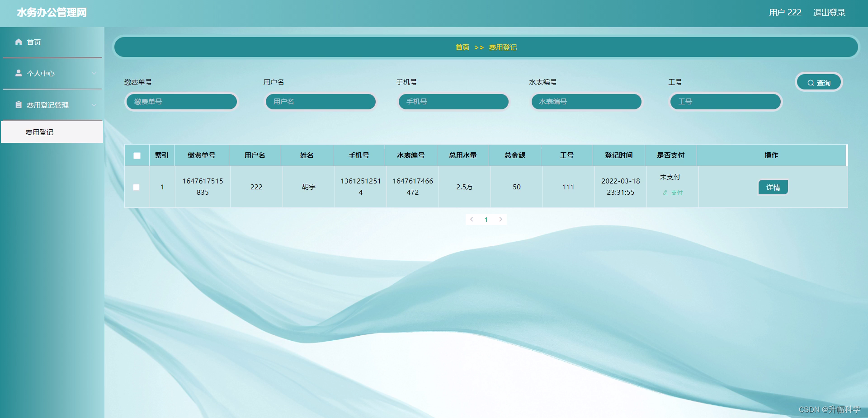Open page 1 in the pagination bar
This screenshot has width=868, height=418.
tap(486, 219)
